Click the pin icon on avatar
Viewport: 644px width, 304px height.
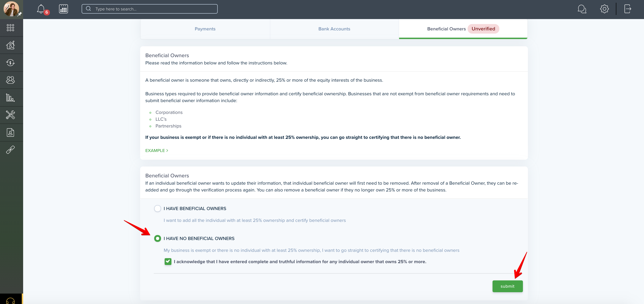coord(20,14)
